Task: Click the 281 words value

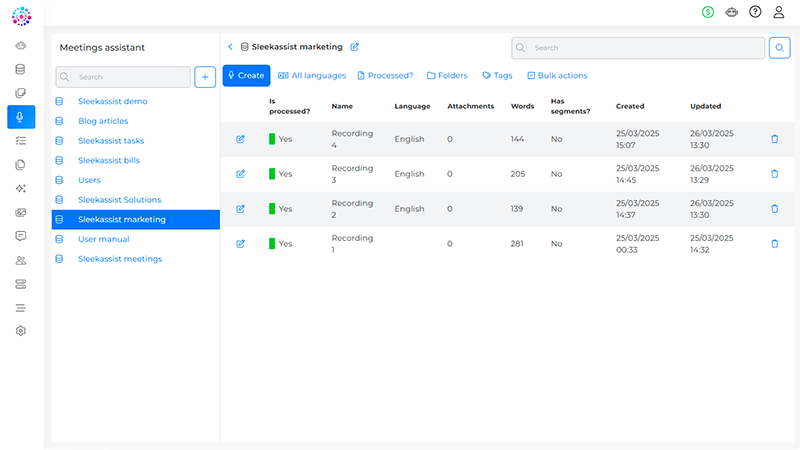Action: coord(517,244)
